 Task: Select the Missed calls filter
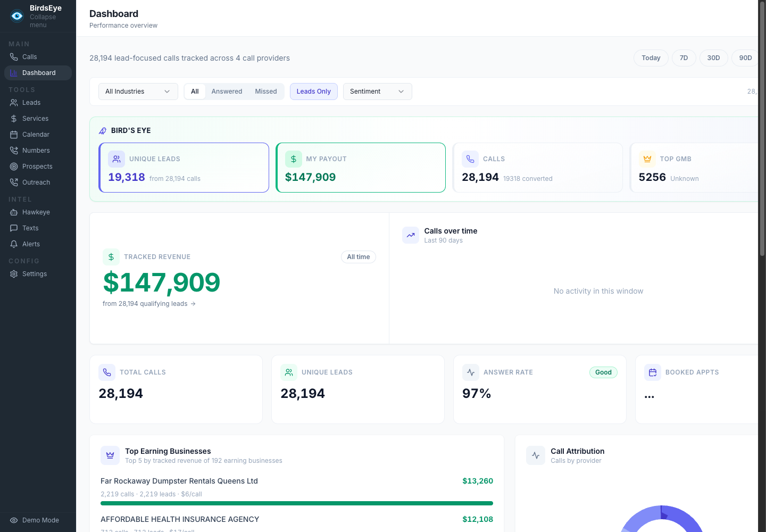coord(266,92)
